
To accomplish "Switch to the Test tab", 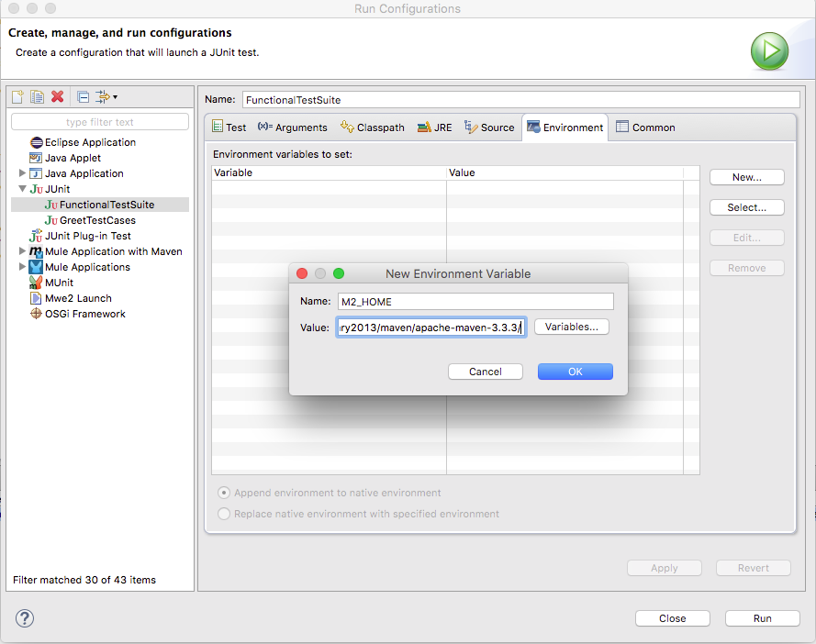I will (x=229, y=128).
